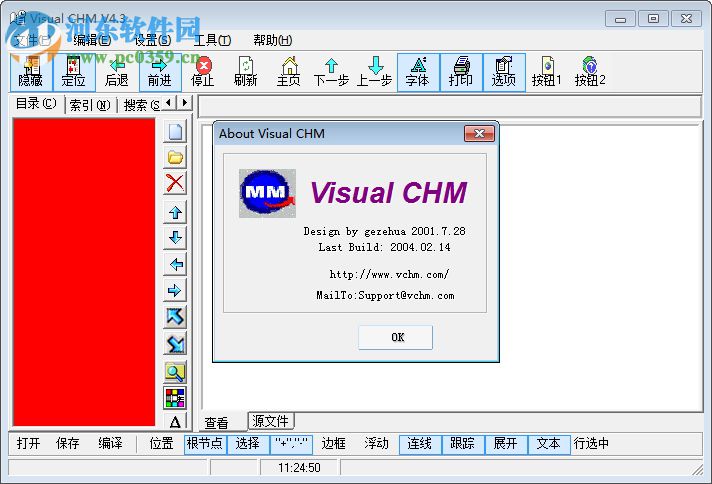Toggle the 打印 (Print) toolbar button

pos(461,73)
